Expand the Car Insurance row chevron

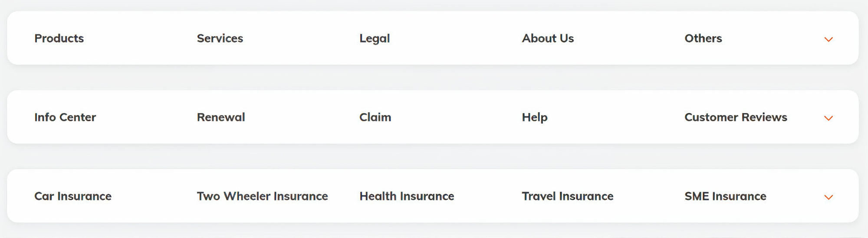click(828, 197)
